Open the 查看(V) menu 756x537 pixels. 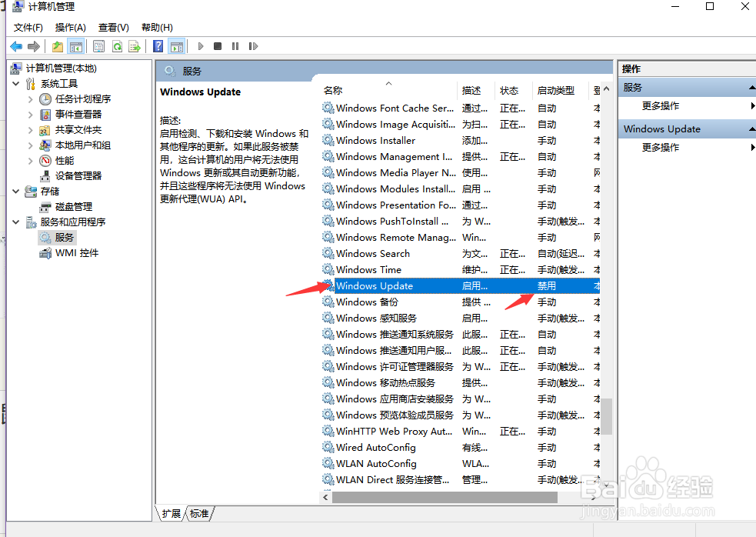[x=114, y=28]
